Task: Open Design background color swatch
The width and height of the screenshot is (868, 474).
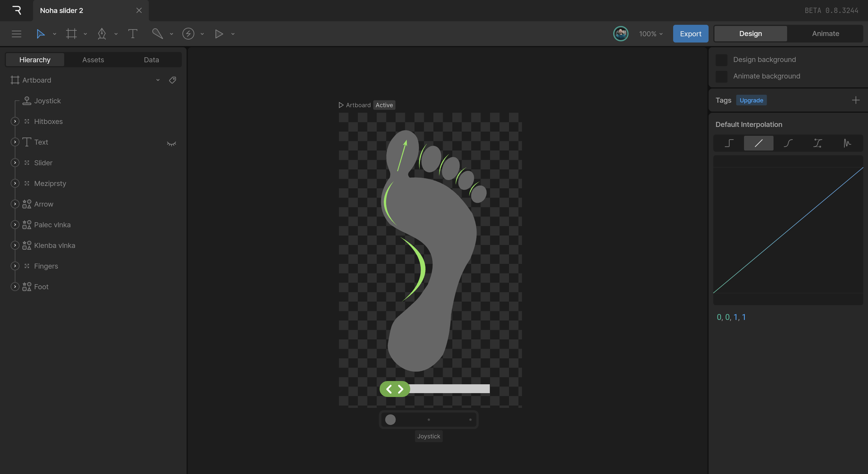Action: tap(721, 60)
